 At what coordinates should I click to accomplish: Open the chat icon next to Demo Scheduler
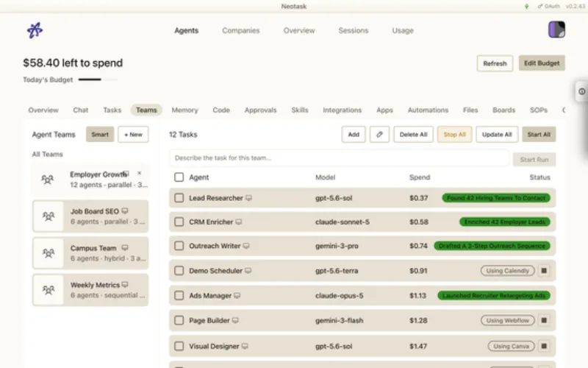tap(248, 271)
